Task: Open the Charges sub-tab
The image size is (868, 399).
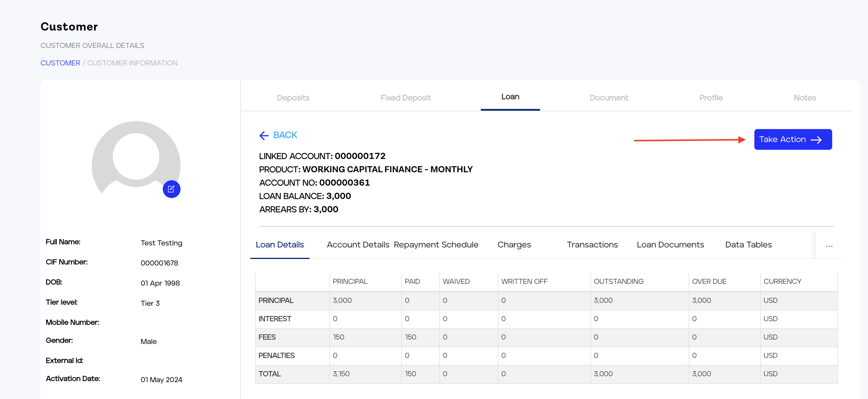Action: tap(514, 245)
